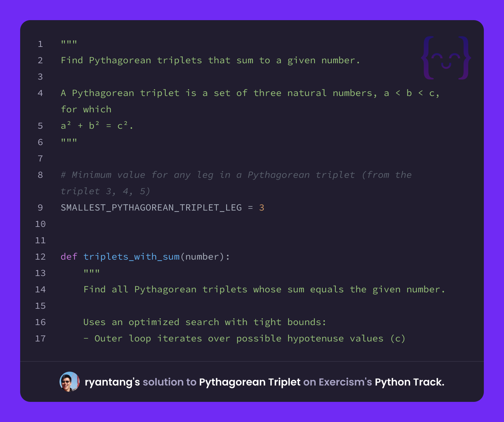Click line number 9 in the gutter

click(x=40, y=208)
